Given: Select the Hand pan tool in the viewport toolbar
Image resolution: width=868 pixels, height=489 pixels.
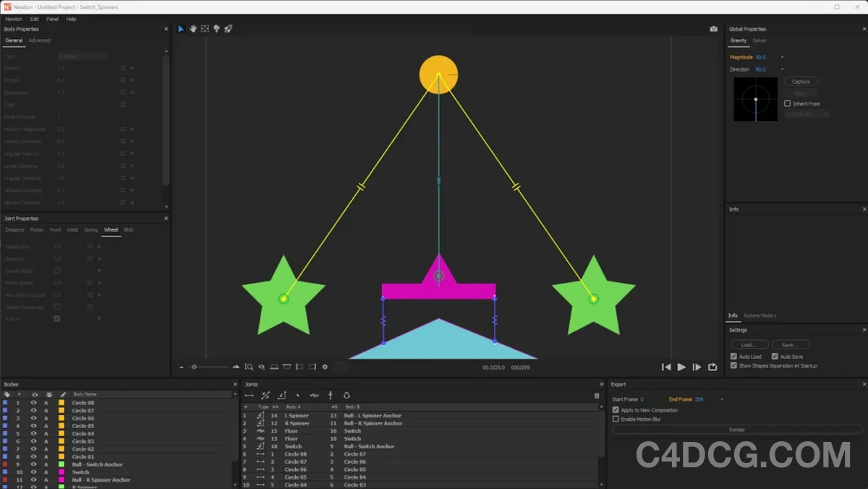Looking at the screenshot, I should 192,28.
